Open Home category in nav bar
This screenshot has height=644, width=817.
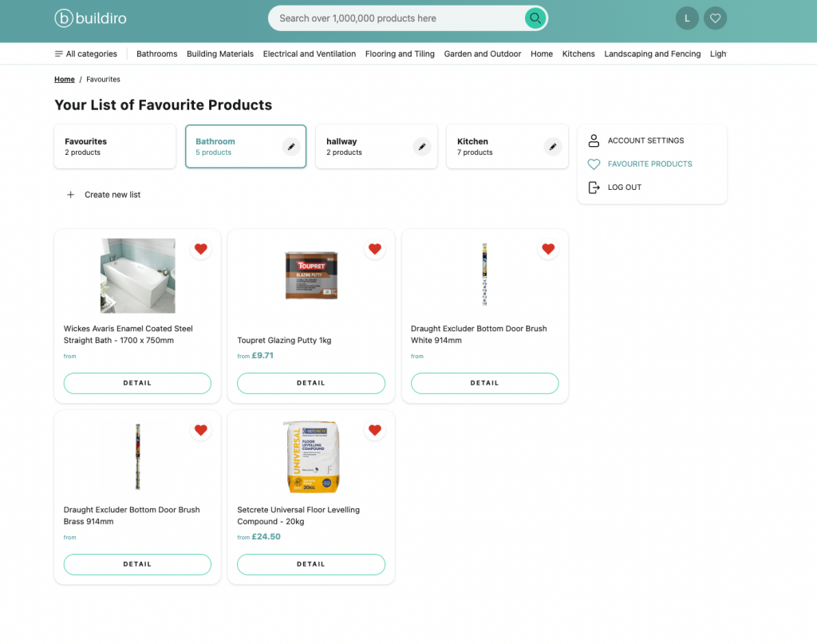click(x=542, y=53)
